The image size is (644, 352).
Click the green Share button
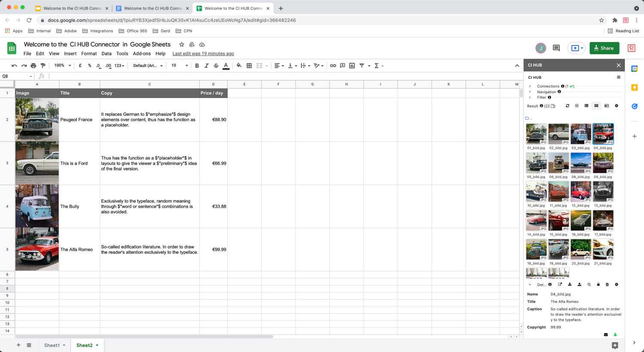[x=604, y=48]
